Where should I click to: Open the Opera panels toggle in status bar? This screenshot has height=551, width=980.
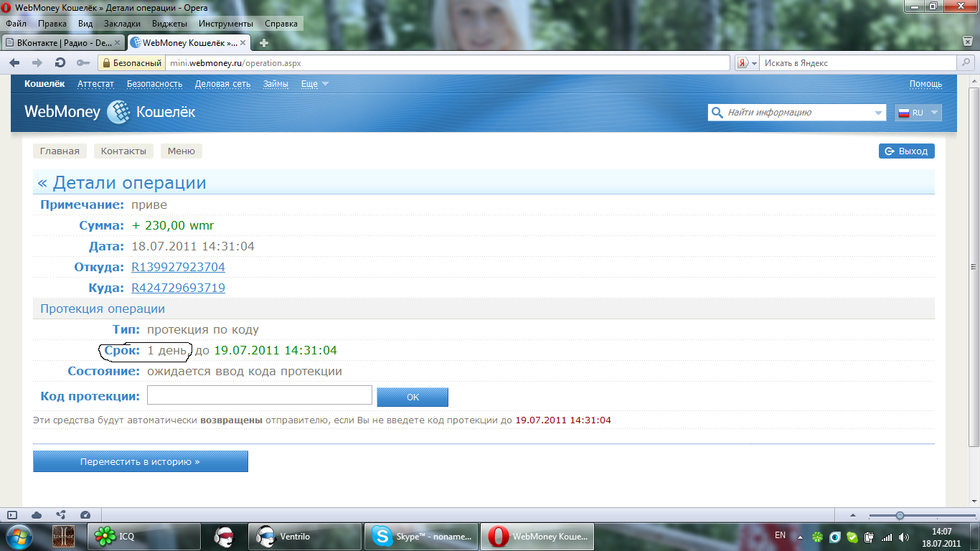point(11,515)
